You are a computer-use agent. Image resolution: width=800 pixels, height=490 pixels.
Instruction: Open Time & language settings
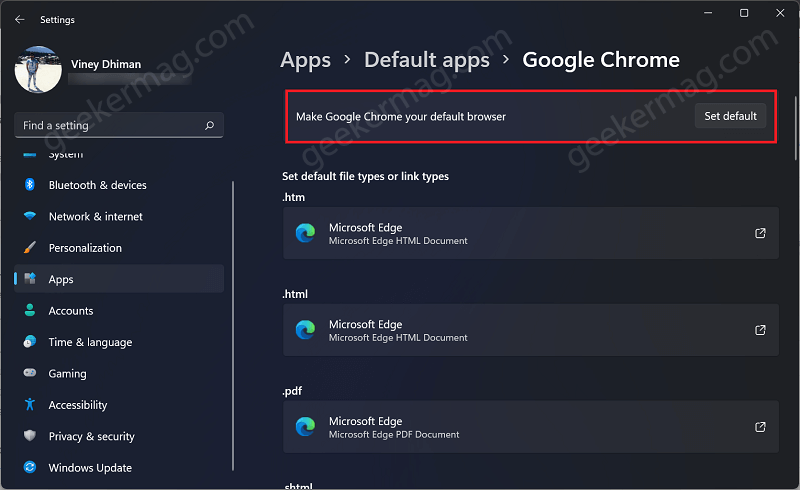click(x=119, y=342)
